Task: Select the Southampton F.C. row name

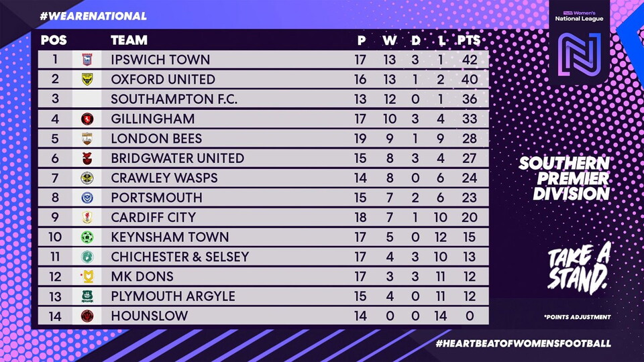Action: pos(174,99)
